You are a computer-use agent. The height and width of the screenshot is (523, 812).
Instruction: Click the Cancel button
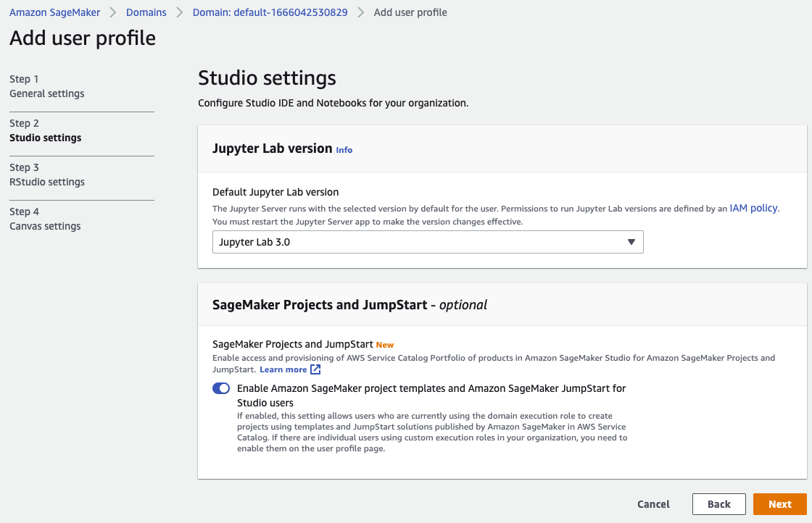(653, 504)
